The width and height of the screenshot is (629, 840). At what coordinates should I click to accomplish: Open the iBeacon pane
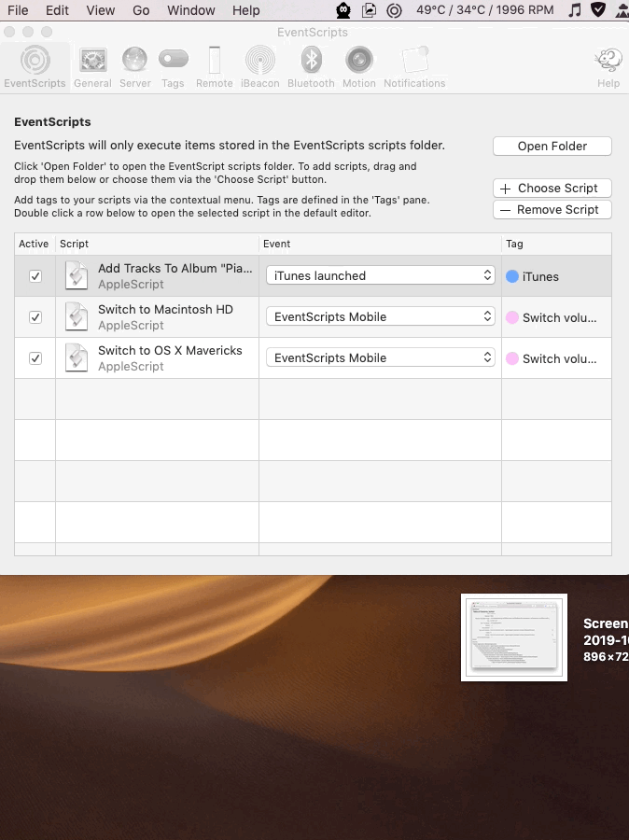pyautogui.click(x=259, y=67)
